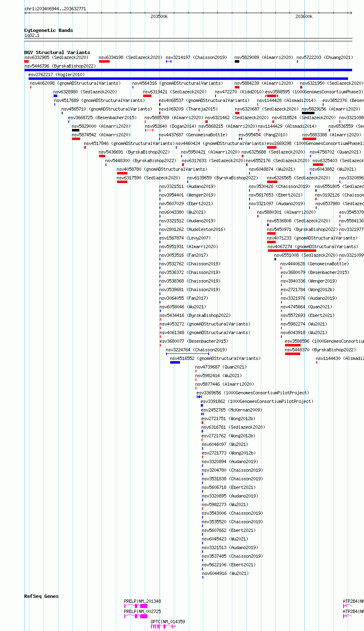364x631 pixels.
Task: Select variant nsv2801262 (Huddleston2016)
Action: (192, 229)
